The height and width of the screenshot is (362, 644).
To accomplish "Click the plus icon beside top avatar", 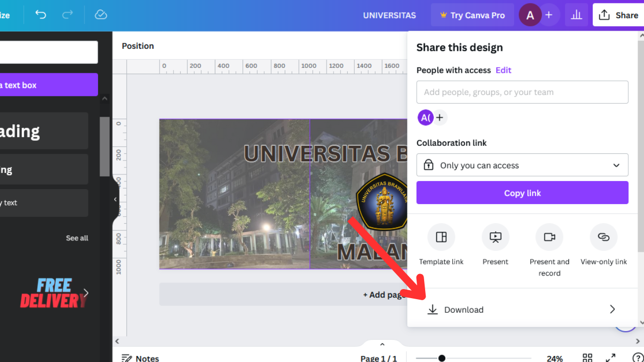I will 549,15.
